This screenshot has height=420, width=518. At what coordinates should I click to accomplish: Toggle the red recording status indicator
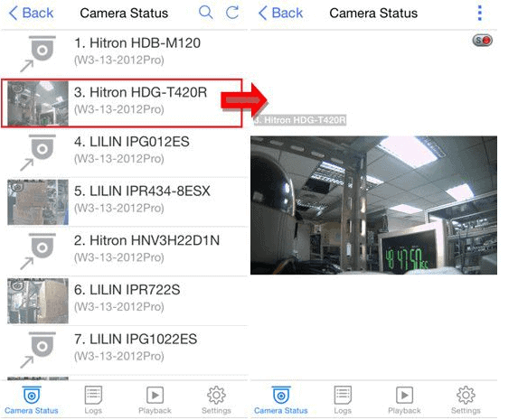(483, 41)
